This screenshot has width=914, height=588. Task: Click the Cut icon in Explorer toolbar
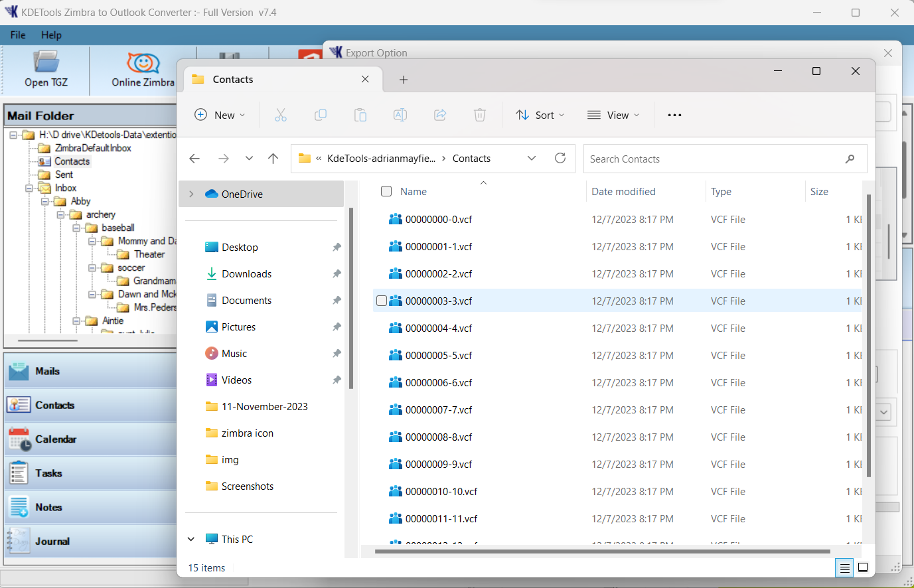tap(281, 115)
